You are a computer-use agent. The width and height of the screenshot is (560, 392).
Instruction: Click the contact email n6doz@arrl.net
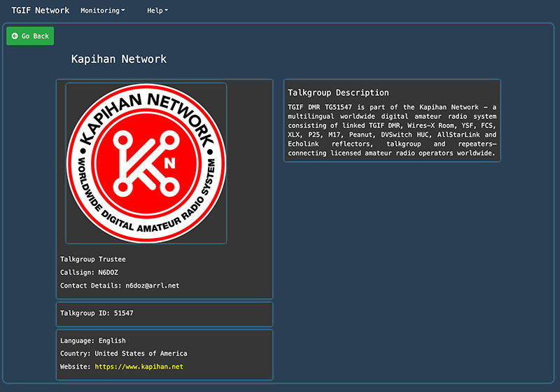coord(153,286)
